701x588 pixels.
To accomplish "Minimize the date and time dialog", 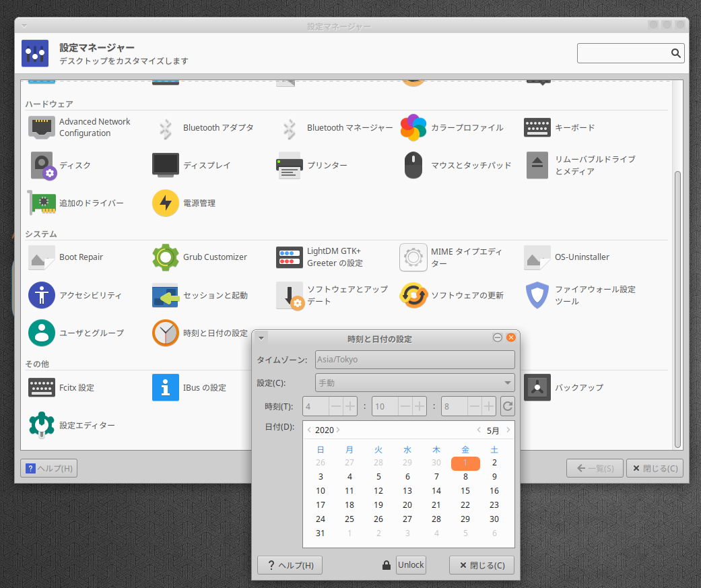I will (x=497, y=337).
